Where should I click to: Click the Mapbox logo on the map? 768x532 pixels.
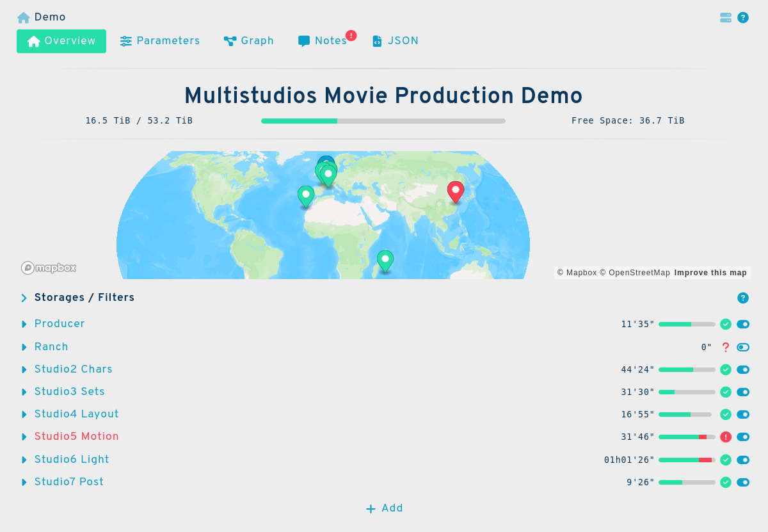[x=48, y=268]
